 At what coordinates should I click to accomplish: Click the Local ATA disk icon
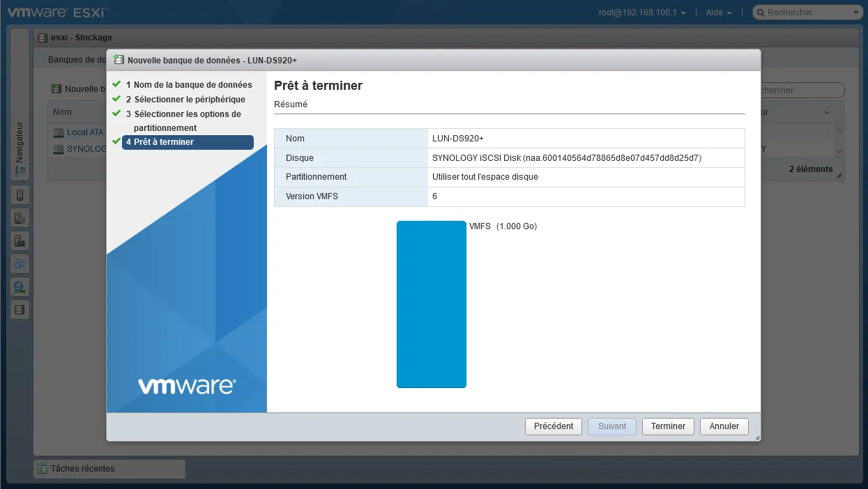pyautogui.click(x=59, y=132)
